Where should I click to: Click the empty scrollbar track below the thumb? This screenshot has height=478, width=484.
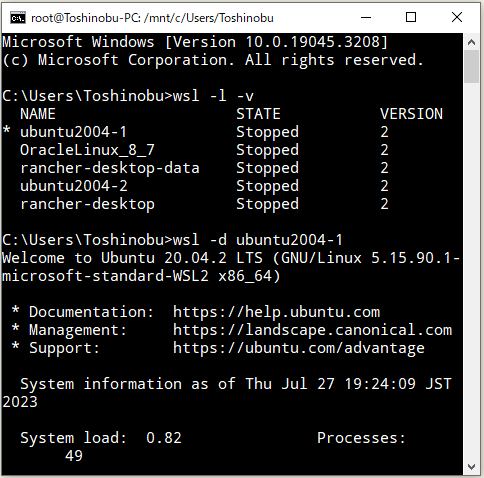coord(471,270)
